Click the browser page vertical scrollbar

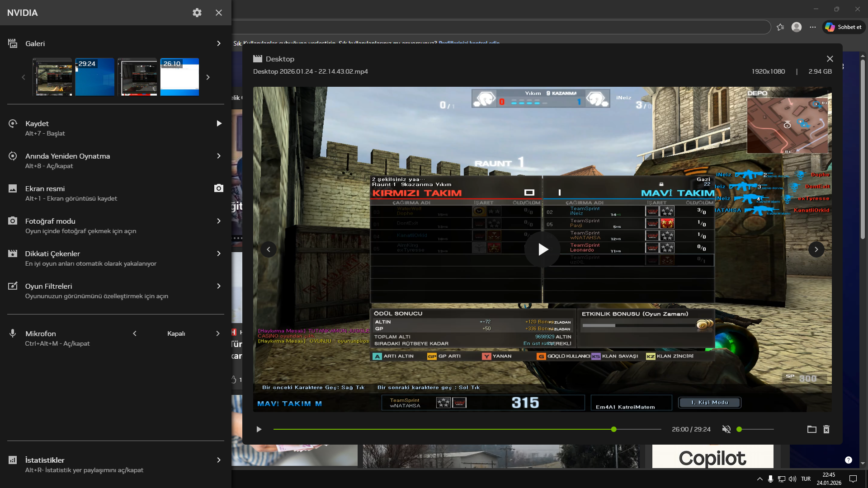coord(863,149)
